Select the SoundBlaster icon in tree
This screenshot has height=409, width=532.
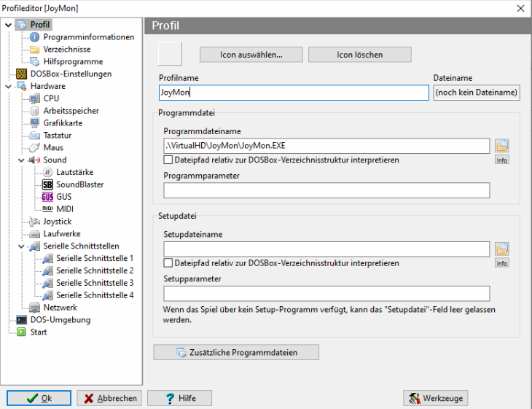tap(48, 184)
